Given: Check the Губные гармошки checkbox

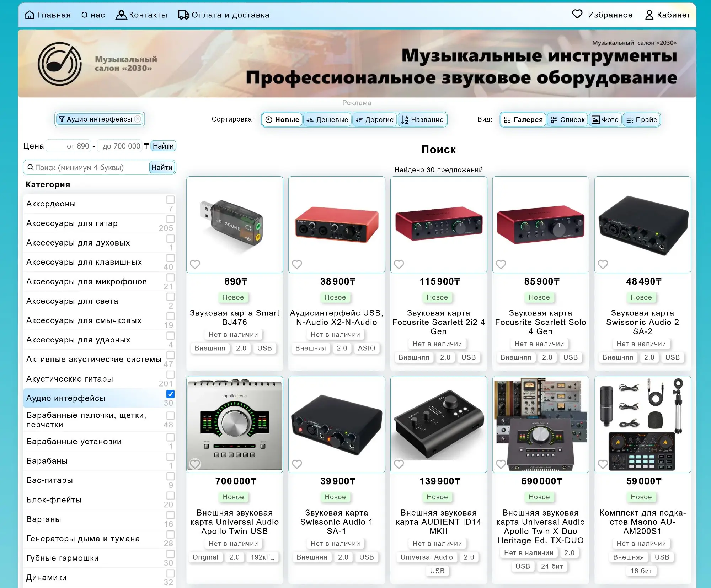Looking at the screenshot, I should tap(171, 554).
